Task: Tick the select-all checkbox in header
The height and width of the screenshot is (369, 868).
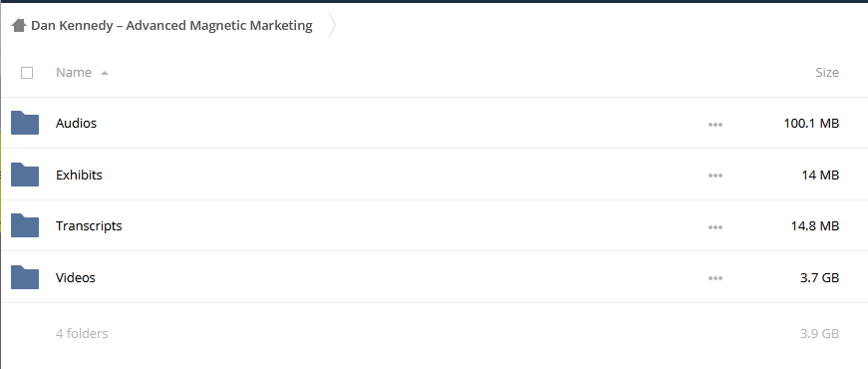Action: (27, 73)
